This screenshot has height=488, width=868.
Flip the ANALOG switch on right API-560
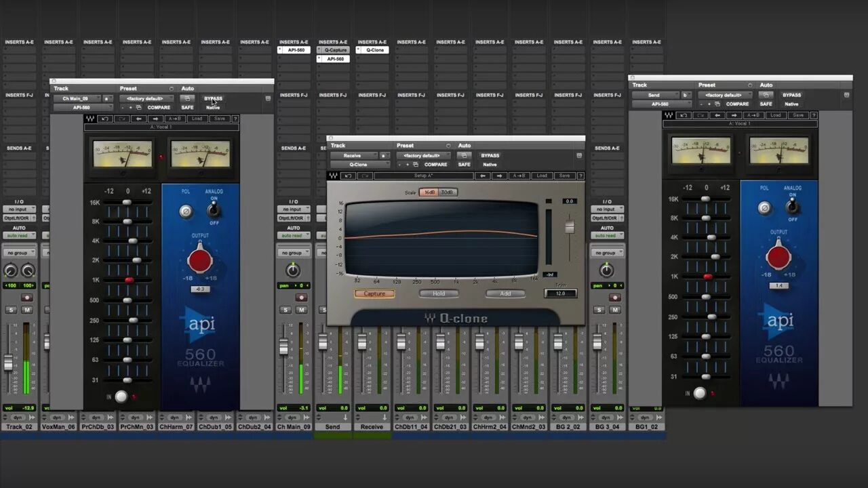point(792,205)
